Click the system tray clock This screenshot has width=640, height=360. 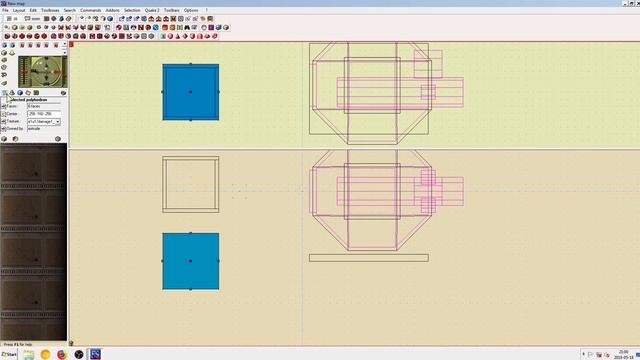click(623, 354)
